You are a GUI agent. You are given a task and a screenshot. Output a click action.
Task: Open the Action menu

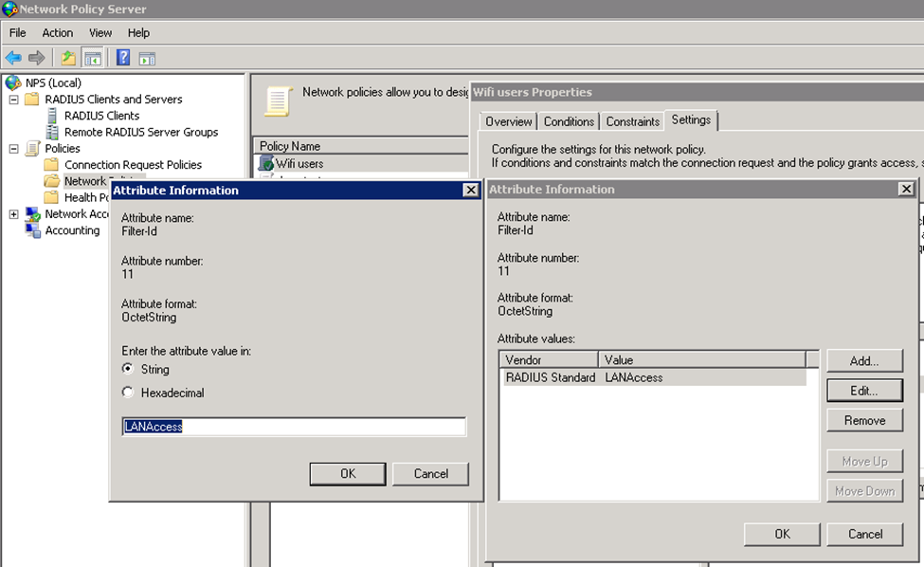[x=57, y=32]
